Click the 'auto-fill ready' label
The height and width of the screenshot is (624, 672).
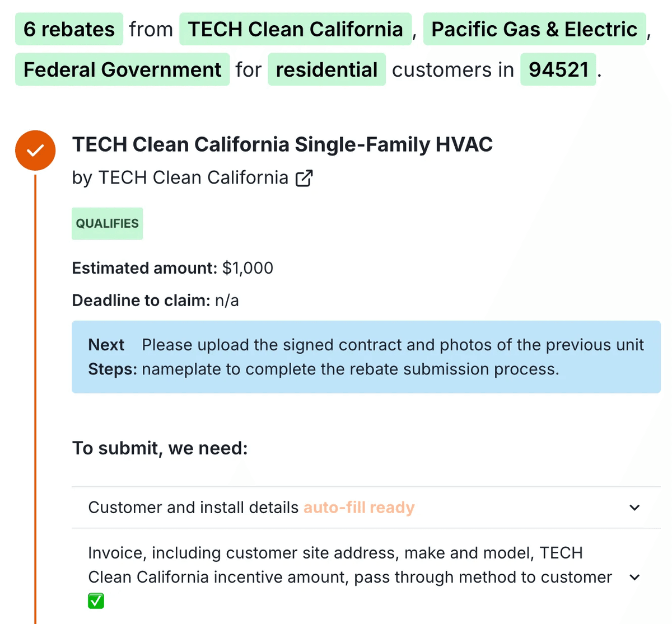[359, 508]
